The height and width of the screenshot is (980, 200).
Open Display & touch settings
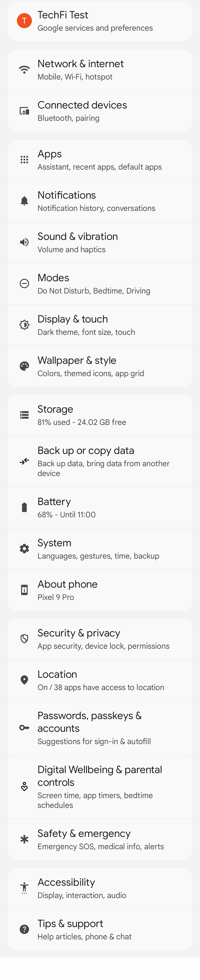100,325
